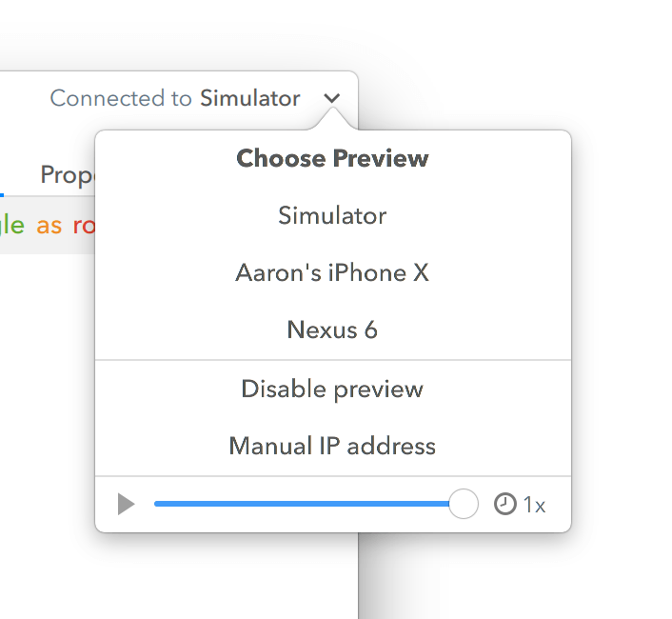Click the red "ro" text in code
Screen dimensions: 672x619
click(x=84, y=226)
